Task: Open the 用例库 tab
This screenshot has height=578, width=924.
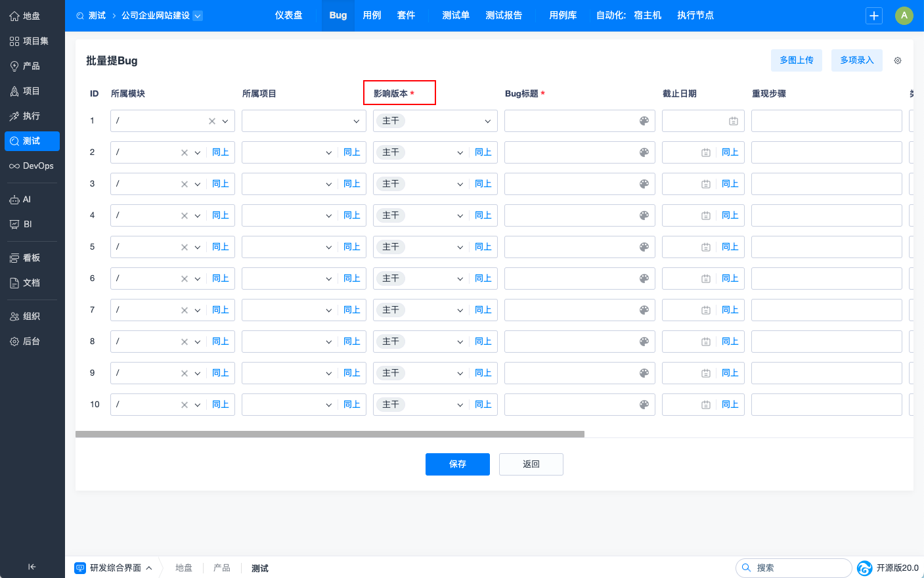Action: (563, 16)
